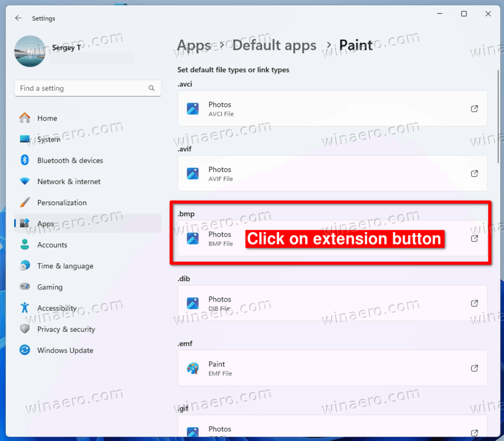Click open-external icon for DIB File
The image size is (504, 441).
tap(474, 303)
